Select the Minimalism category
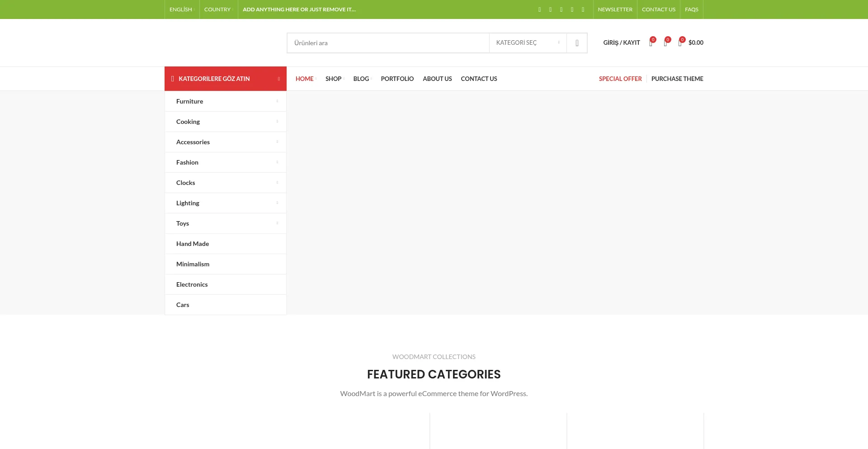The image size is (868, 449). coord(226,264)
